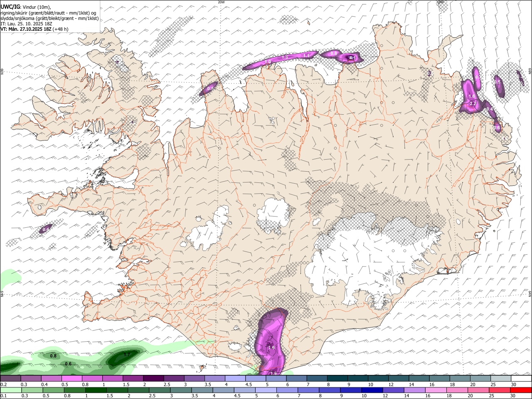Click the 1.8 value at south coast edge
The width and height of the screenshot is (532, 399).
tap(273, 373)
